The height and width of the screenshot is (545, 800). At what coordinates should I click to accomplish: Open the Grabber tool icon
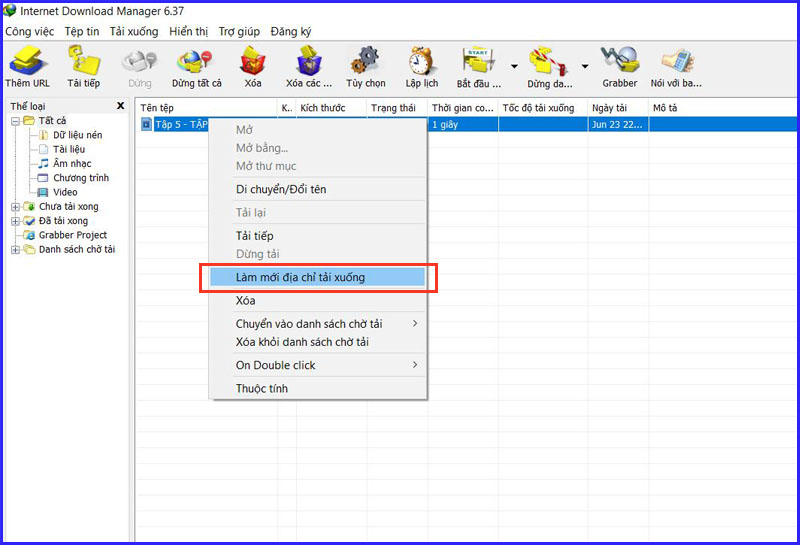click(x=619, y=60)
